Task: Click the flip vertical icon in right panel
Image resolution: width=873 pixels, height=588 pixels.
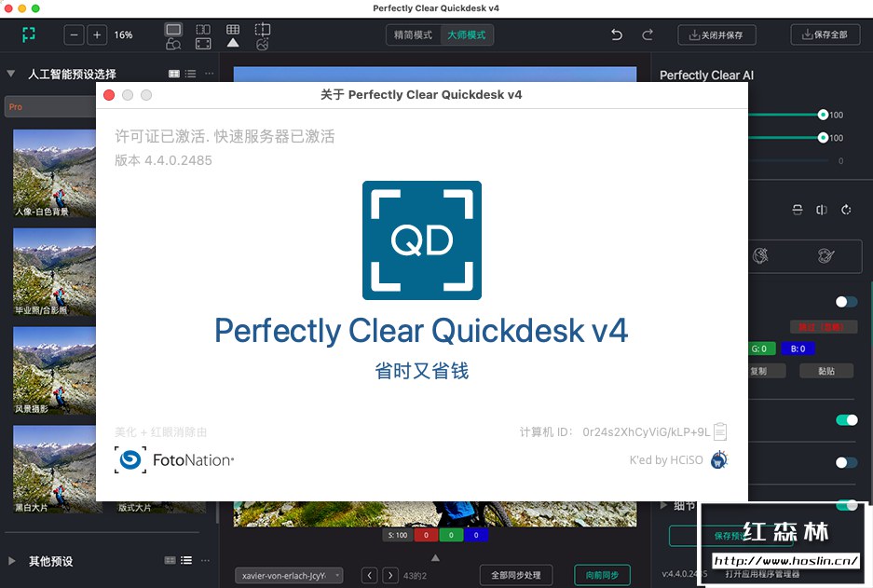Action: click(798, 210)
